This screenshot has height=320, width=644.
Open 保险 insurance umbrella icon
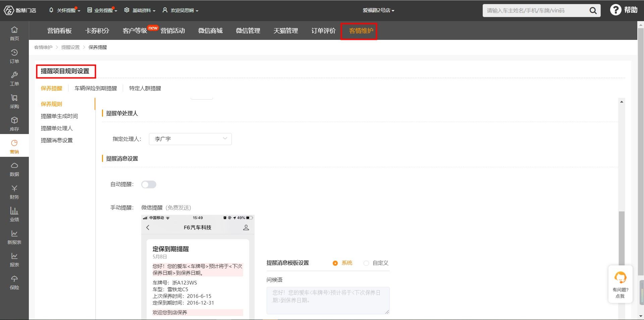(14, 282)
